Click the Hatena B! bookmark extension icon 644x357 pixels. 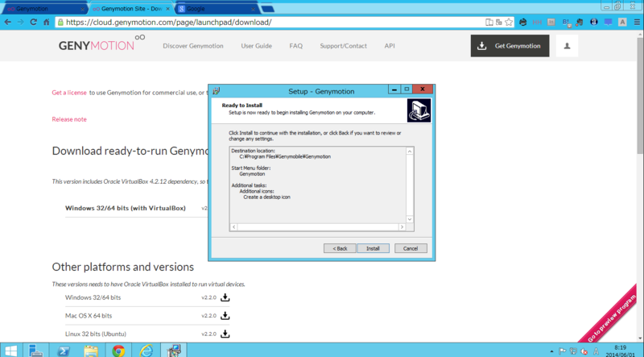(x=567, y=23)
